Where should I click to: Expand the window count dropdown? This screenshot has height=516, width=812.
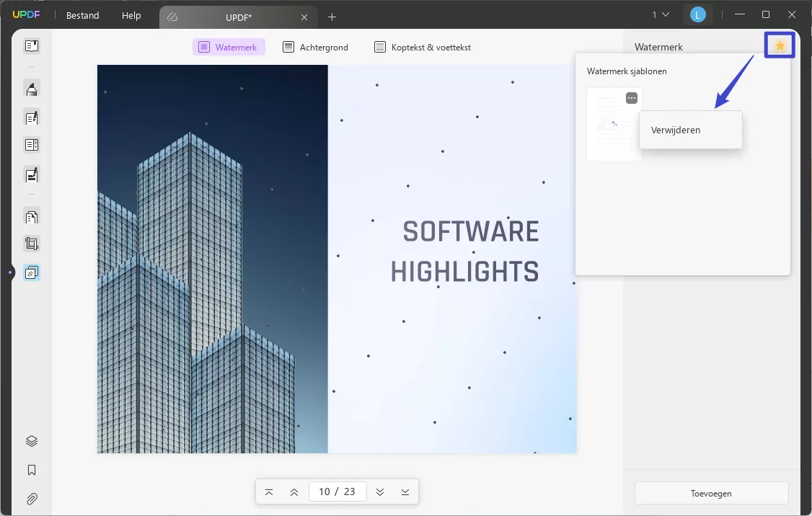coord(661,14)
